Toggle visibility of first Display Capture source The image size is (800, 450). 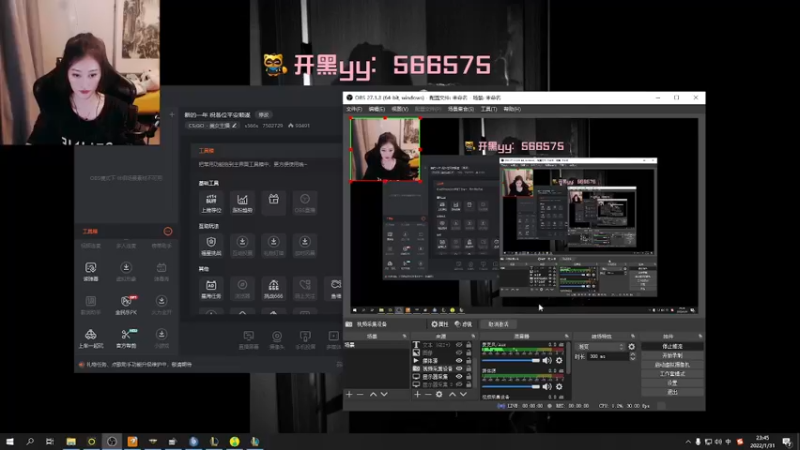click(459, 377)
